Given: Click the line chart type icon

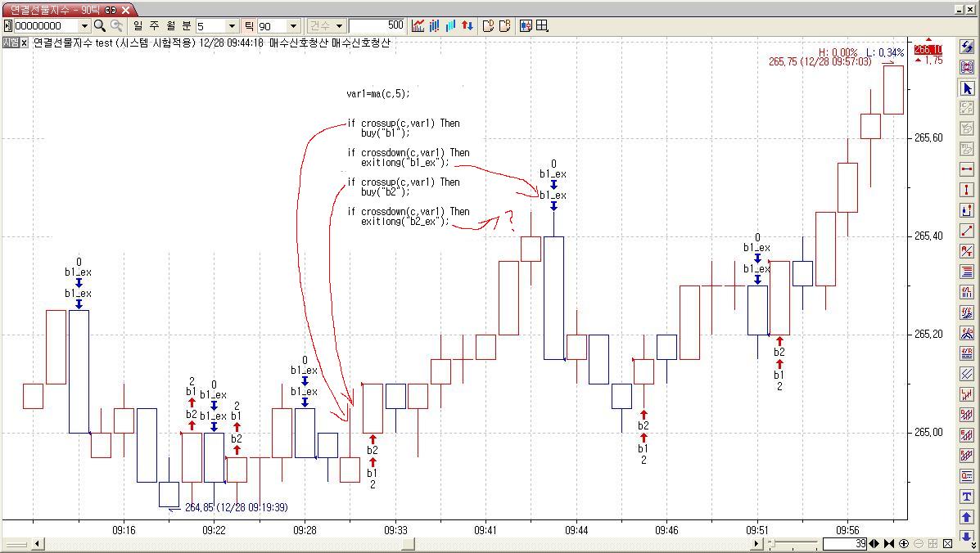Looking at the screenshot, I should (x=418, y=26).
